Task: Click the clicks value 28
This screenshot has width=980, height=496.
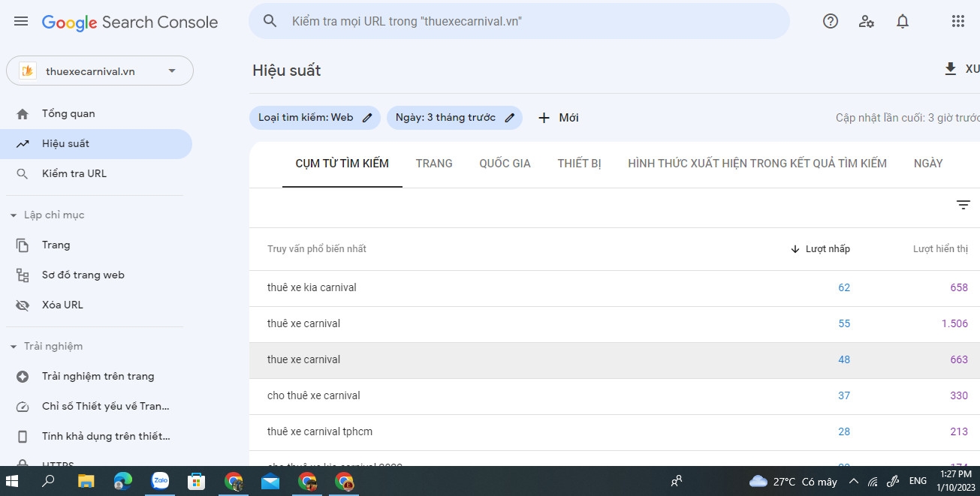Action: [x=844, y=432]
